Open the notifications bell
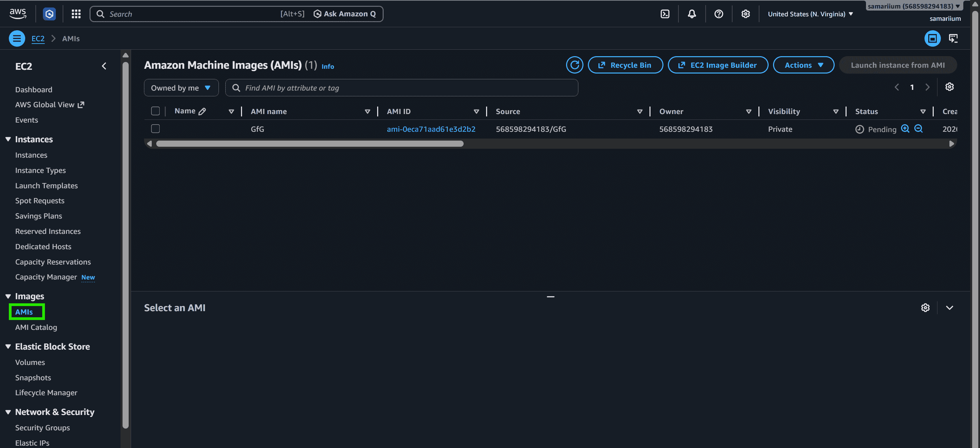 point(692,14)
